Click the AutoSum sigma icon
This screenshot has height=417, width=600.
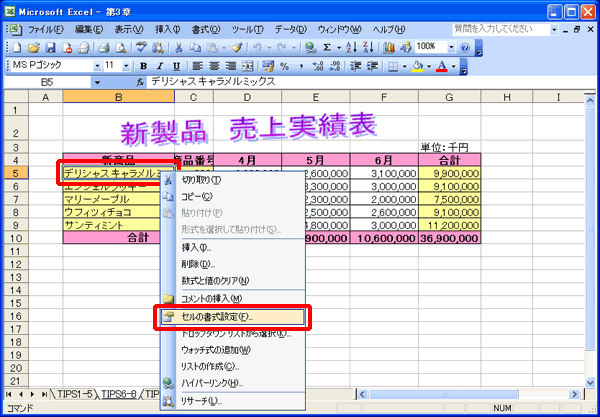[x=327, y=47]
